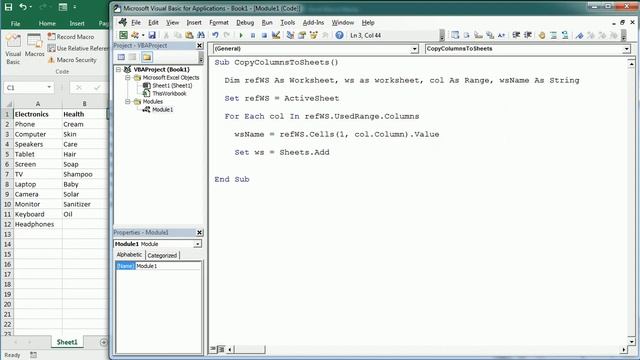Switch to Categorized properties tab
Image resolution: width=640 pixels, height=360 pixels.
point(162,256)
